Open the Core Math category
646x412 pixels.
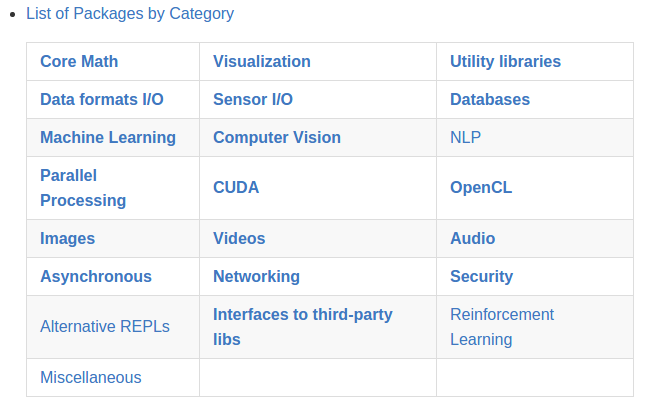(x=79, y=61)
